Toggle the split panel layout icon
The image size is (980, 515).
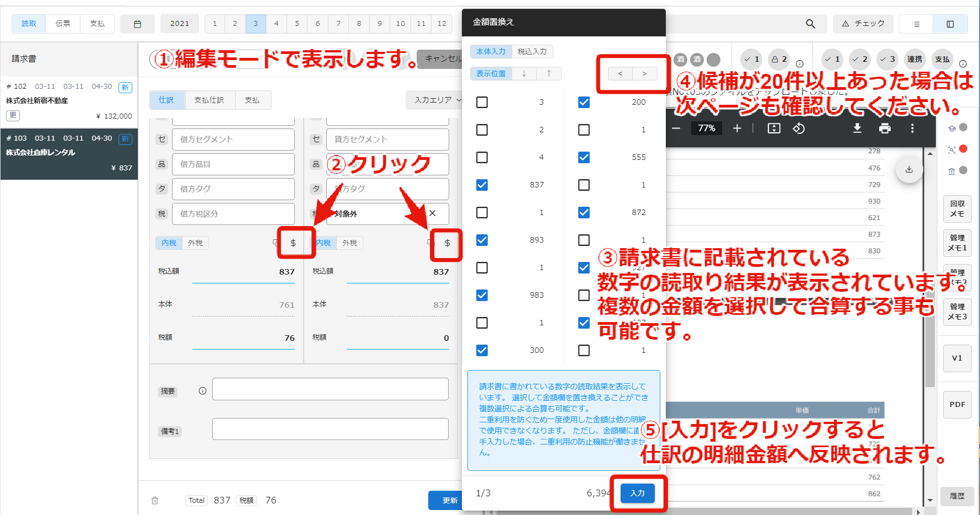(x=950, y=24)
